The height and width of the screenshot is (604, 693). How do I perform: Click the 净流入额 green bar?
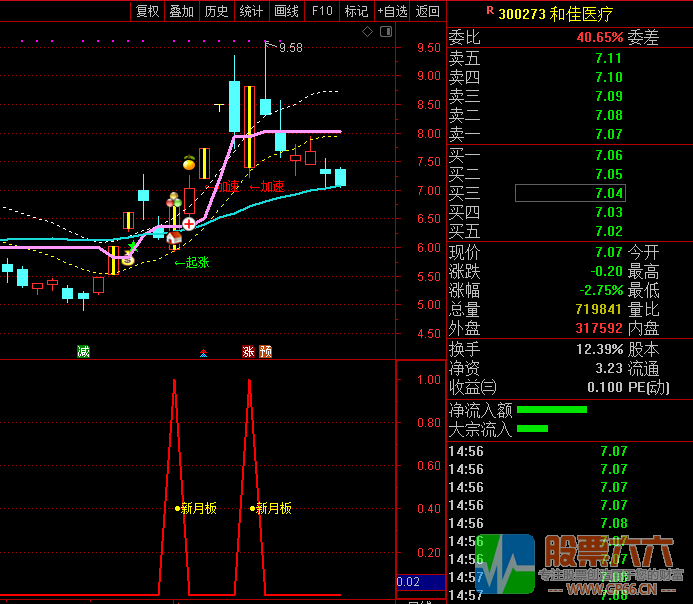(552, 409)
